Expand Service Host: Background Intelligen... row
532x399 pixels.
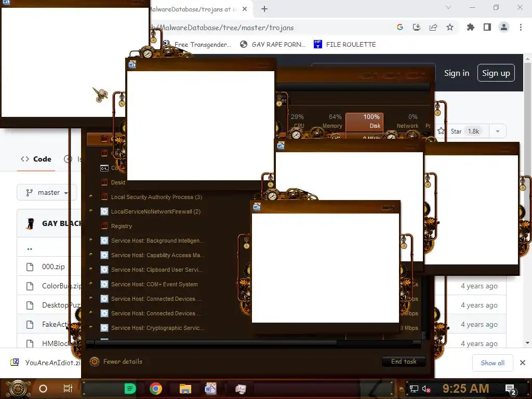[x=90, y=240]
